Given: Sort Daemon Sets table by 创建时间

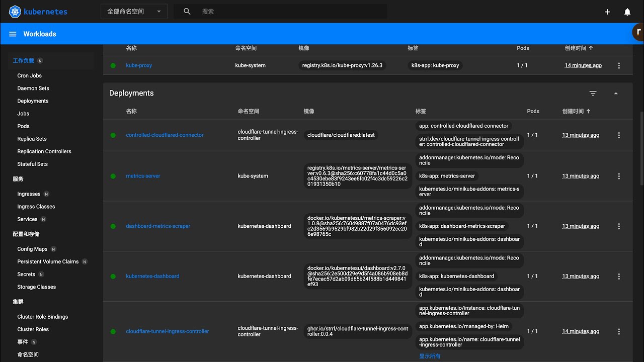Looking at the screenshot, I should coord(579,48).
